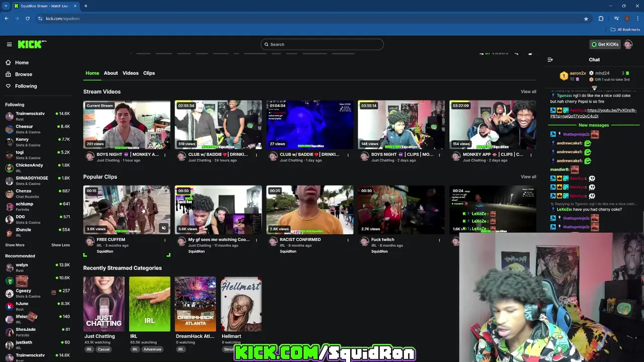Screen dimensions: 644x362
Task: Click View all for Popular Clips
Action: (528, 176)
